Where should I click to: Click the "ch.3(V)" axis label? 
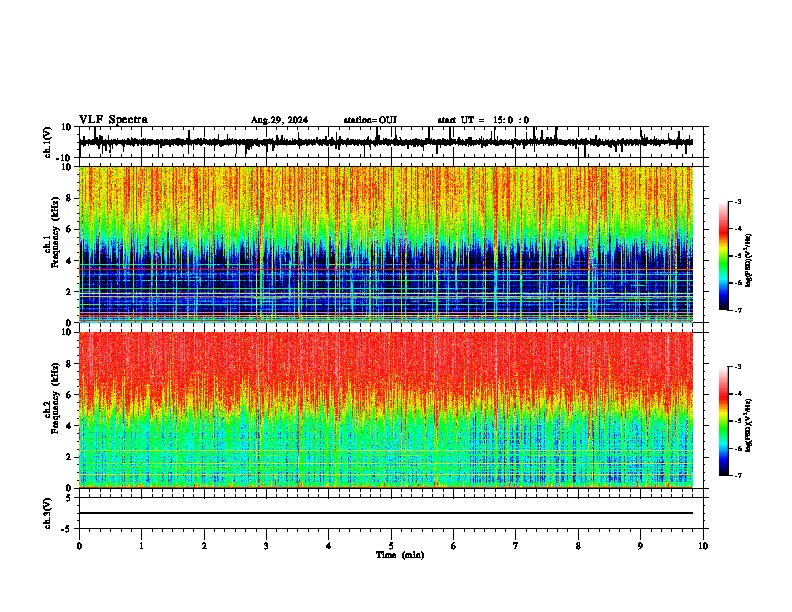(x=48, y=513)
